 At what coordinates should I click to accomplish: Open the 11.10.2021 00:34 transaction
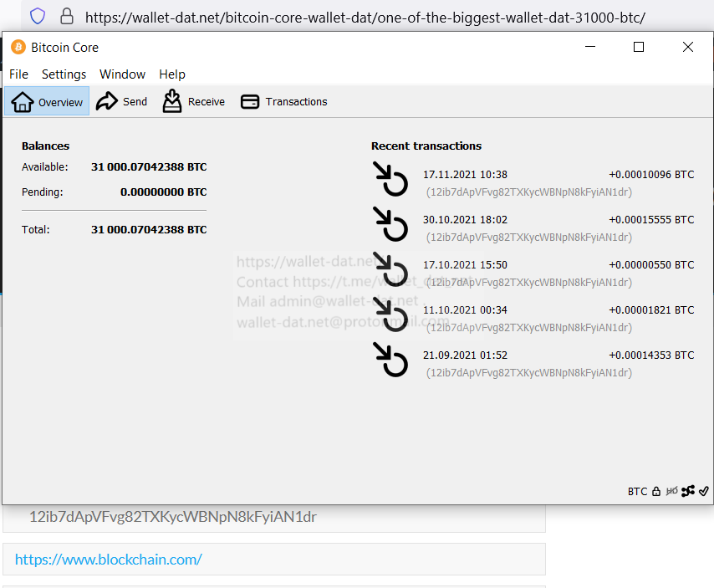click(465, 310)
